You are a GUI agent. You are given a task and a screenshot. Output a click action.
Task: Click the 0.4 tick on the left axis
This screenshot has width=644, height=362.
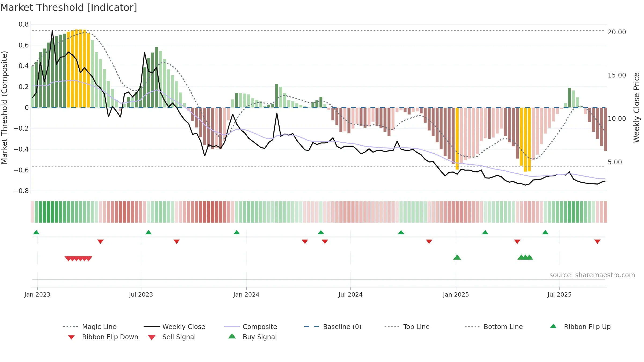pyautogui.click(x=24, y=66)
